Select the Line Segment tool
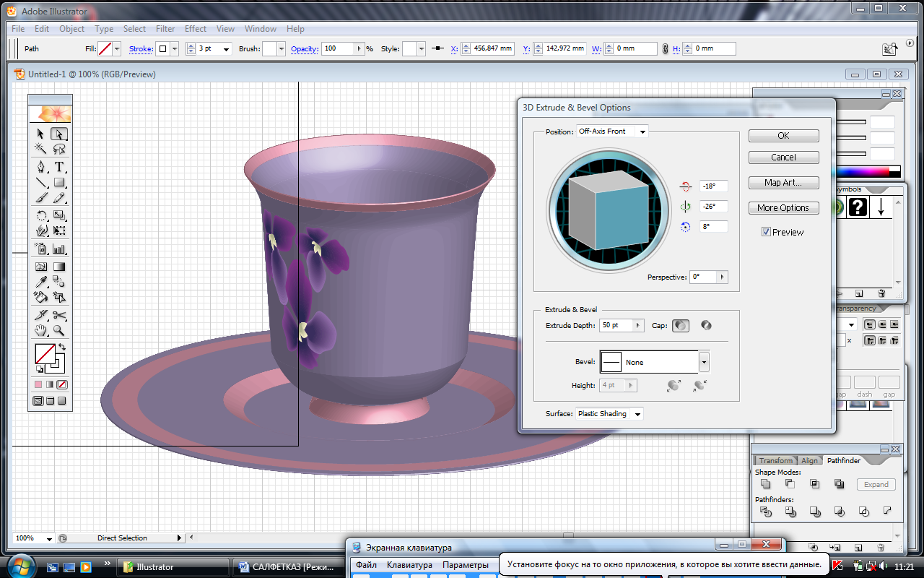This screenshot has height=578, width=924. click(x=41, y=182)
